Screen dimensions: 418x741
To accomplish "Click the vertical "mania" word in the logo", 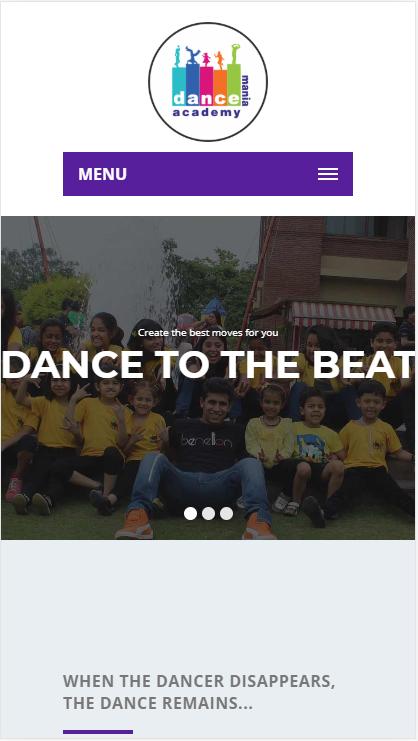I will coord(246,90).
